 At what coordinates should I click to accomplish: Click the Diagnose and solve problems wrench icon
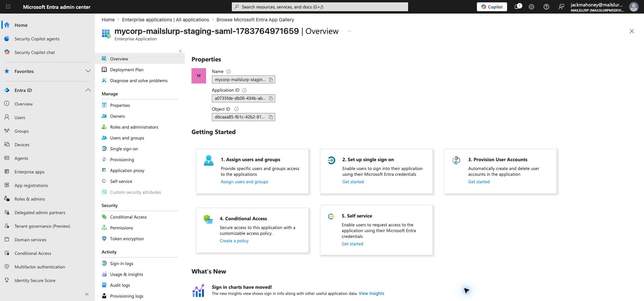104,80
